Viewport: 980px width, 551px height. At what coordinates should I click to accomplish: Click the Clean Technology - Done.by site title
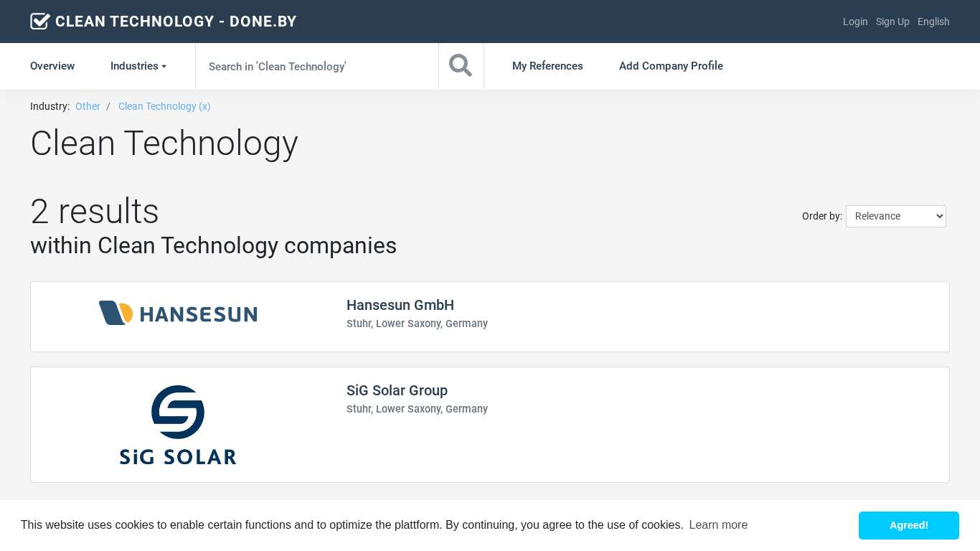pos(176,22)
